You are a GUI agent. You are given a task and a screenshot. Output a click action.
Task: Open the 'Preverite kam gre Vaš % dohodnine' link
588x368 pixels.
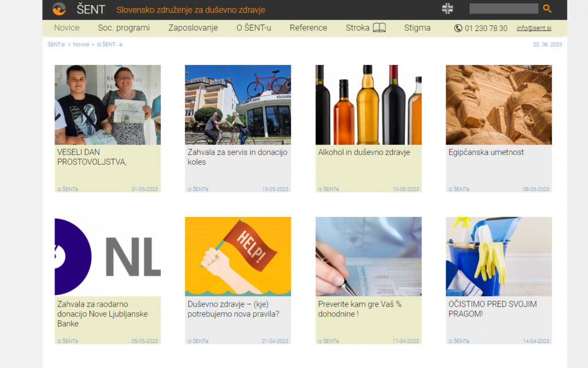pos(359,309)
